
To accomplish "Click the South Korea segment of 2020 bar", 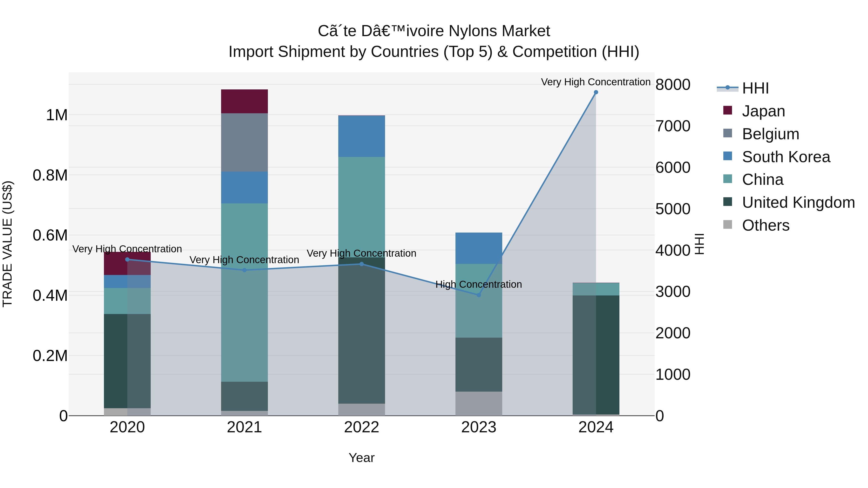I will [127, 281].
